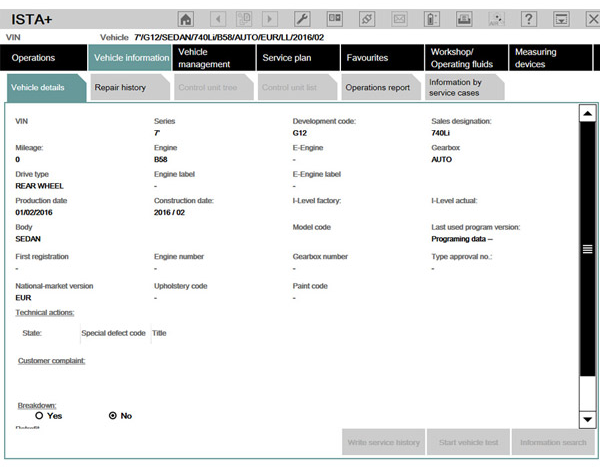This screenshot has height=470, width=614.
Task: Click the Title column header
Action: [159, 333]
